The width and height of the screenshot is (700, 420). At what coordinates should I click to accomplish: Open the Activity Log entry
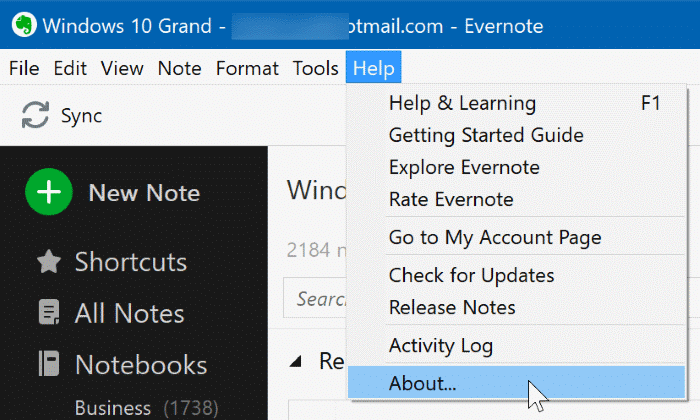pos(516,345)
